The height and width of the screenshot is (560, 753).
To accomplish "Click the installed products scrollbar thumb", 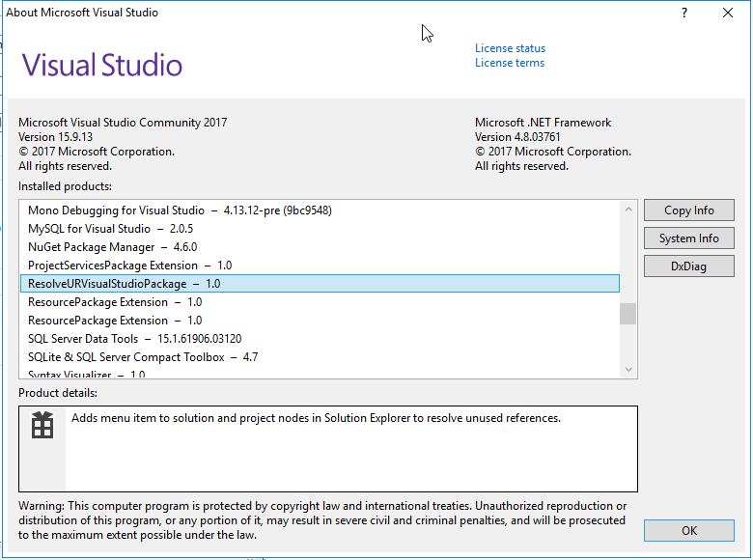I will pos(628,314).
